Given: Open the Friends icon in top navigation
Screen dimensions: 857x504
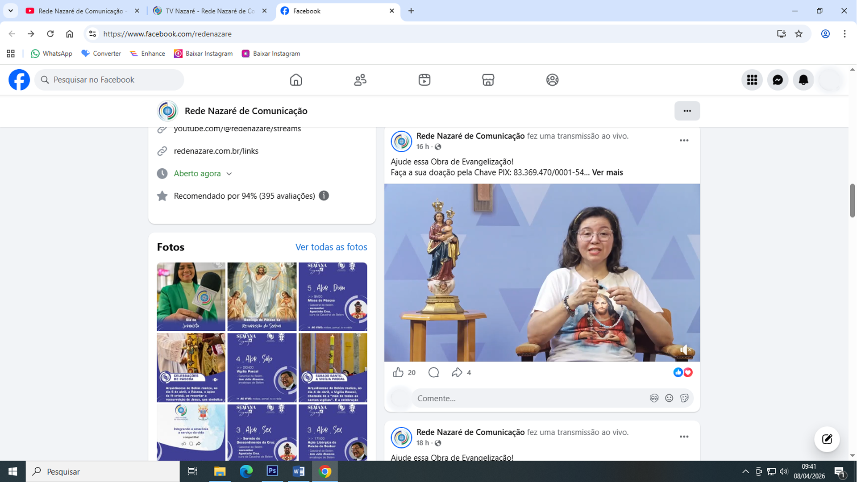Looking at the screenshot, I should [360, 80].
